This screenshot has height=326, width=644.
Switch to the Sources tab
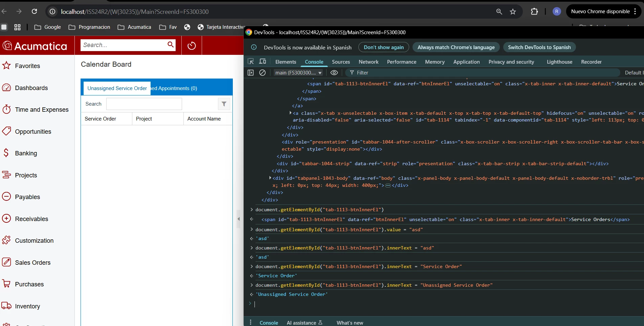point(341,62)
